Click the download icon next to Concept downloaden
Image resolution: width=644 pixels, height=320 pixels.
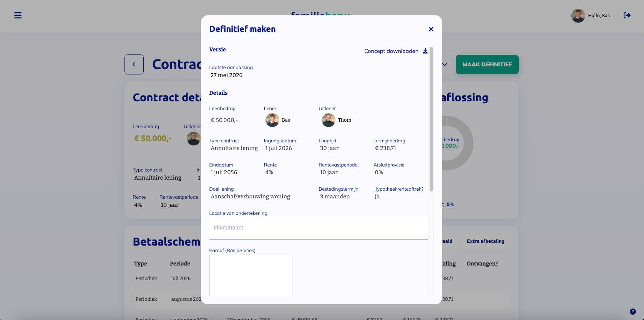[x=425, y=51]
